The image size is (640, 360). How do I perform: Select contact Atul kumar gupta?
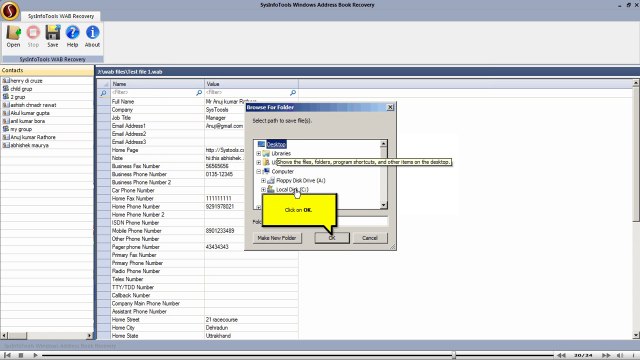(x=30, y=113)
